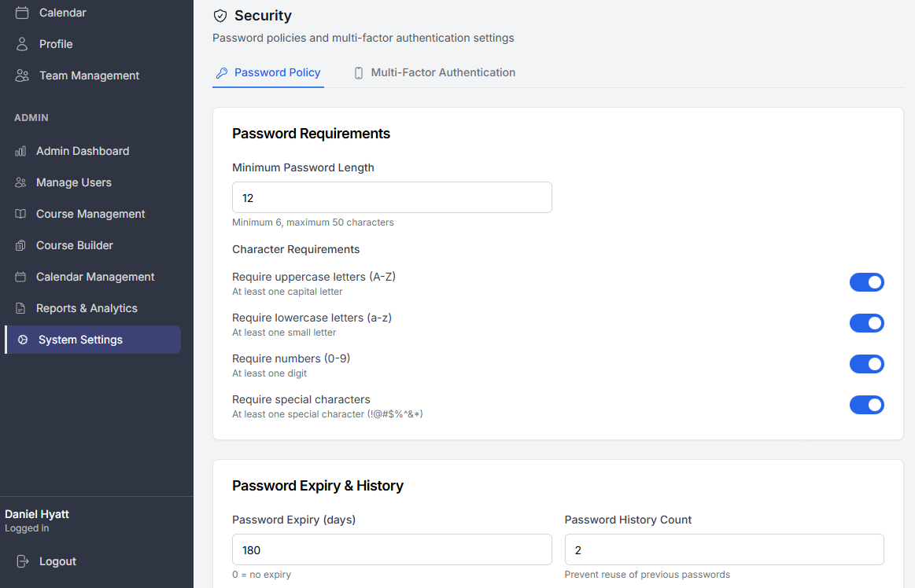Click the Calendar Management sidebar entry
This screenshot has height=588, width=915.
pos(94,277)
